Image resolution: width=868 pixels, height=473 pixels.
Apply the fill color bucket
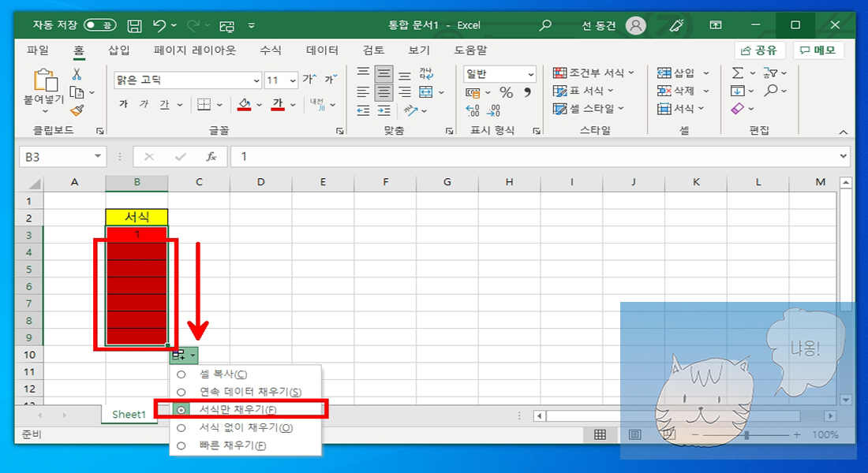tap(244, 104)
